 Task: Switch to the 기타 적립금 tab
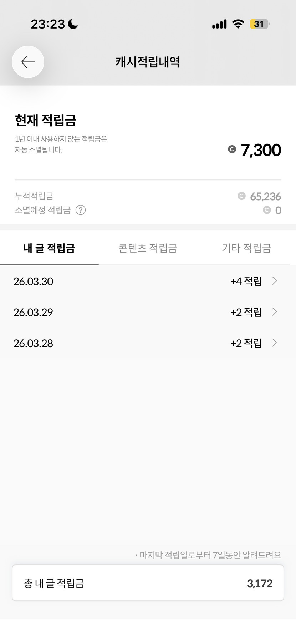click(x=246, y=248)
